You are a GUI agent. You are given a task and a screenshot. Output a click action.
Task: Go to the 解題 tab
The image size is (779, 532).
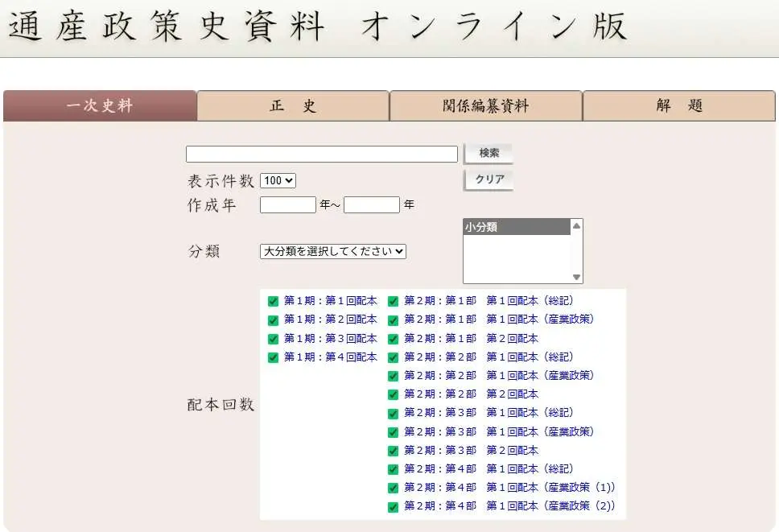(x=679, y=106)
